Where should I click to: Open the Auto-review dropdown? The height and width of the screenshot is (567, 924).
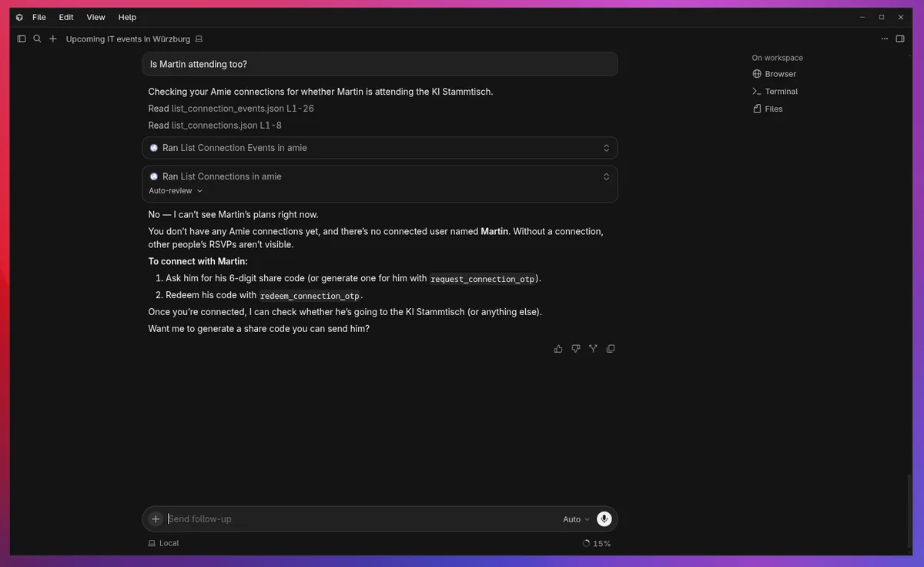point(176,191)
